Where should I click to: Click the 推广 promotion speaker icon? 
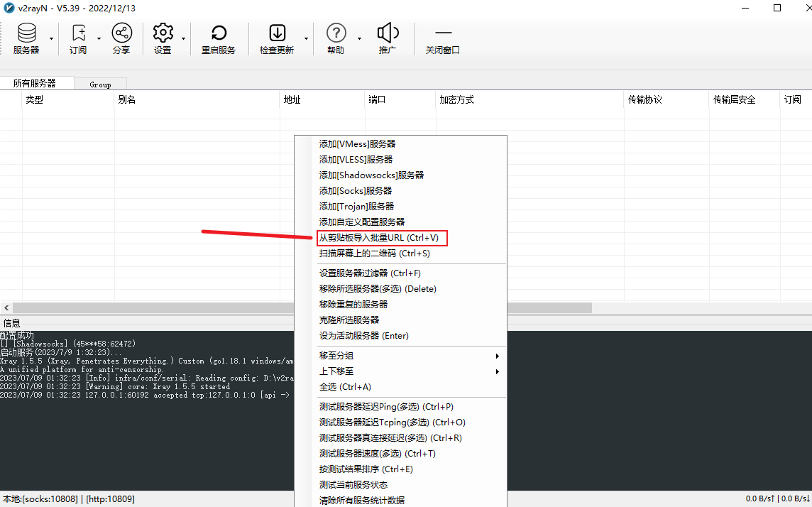pos(388,39)
